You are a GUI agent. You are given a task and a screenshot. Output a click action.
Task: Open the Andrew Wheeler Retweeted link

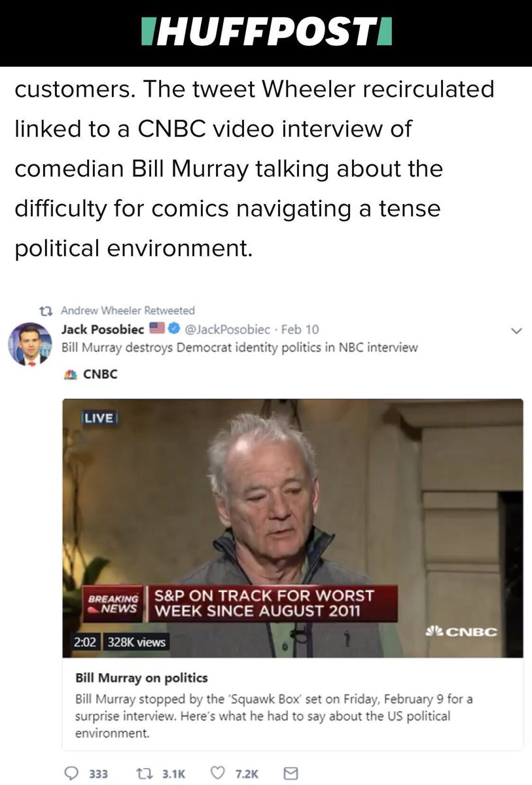pyautogui.click(x=128, y=310)
